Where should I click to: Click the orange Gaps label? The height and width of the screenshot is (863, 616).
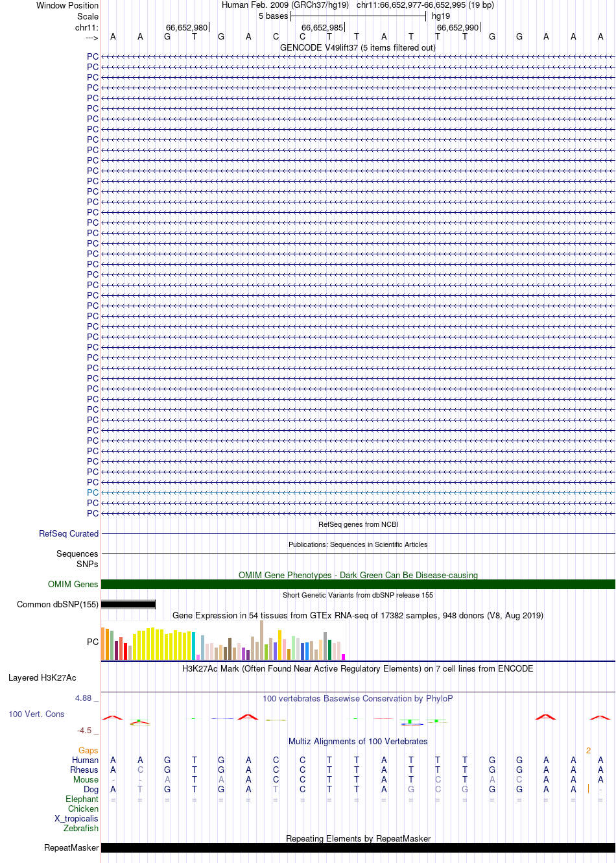[x=88, y=750]
